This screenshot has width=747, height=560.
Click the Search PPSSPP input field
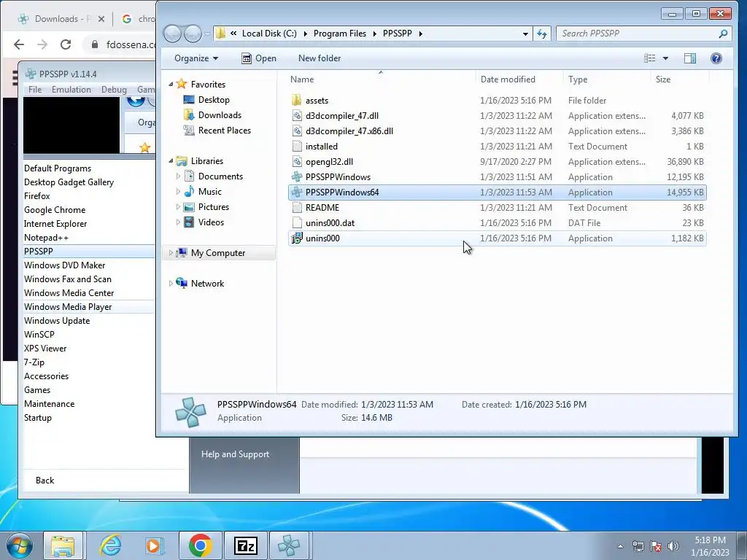(636, 34)
